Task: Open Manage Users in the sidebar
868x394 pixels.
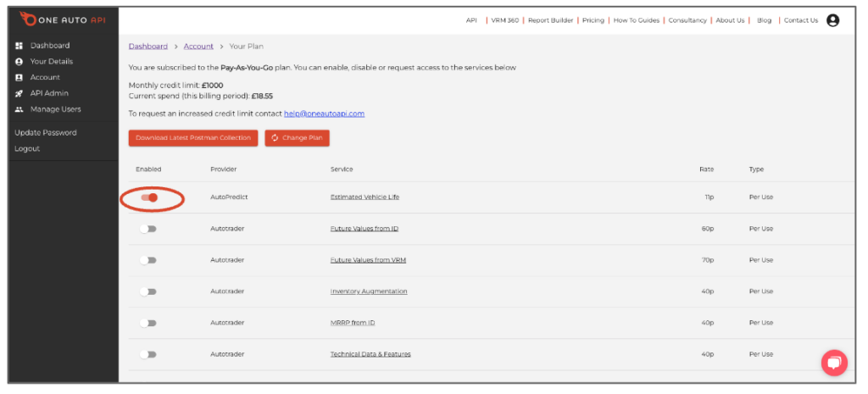Action: point(55,109)
